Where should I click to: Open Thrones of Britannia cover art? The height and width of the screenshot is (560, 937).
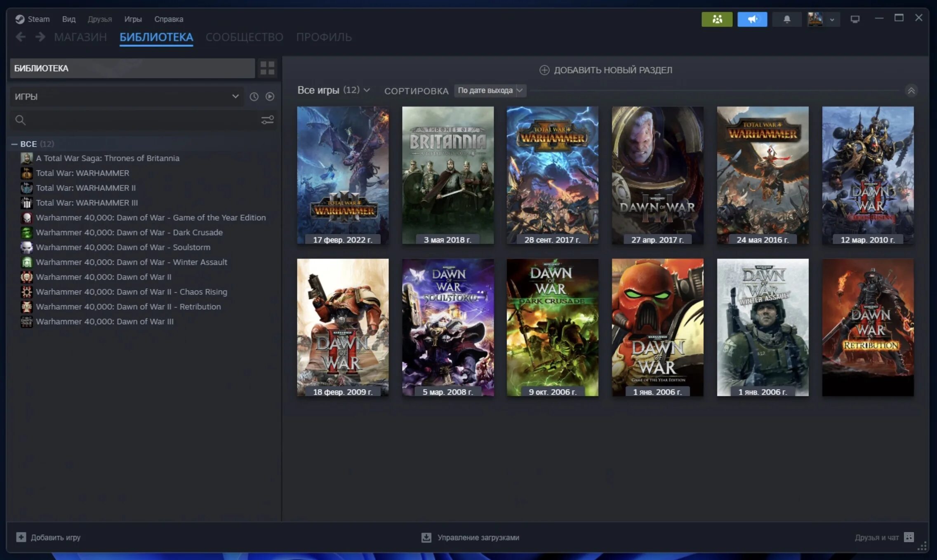tap(448, 176)
